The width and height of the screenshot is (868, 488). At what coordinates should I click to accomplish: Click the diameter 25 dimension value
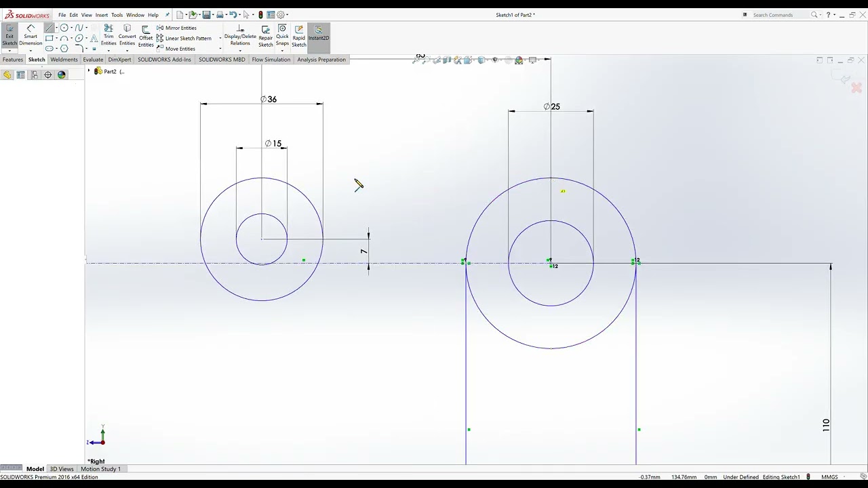coord(552,107)
